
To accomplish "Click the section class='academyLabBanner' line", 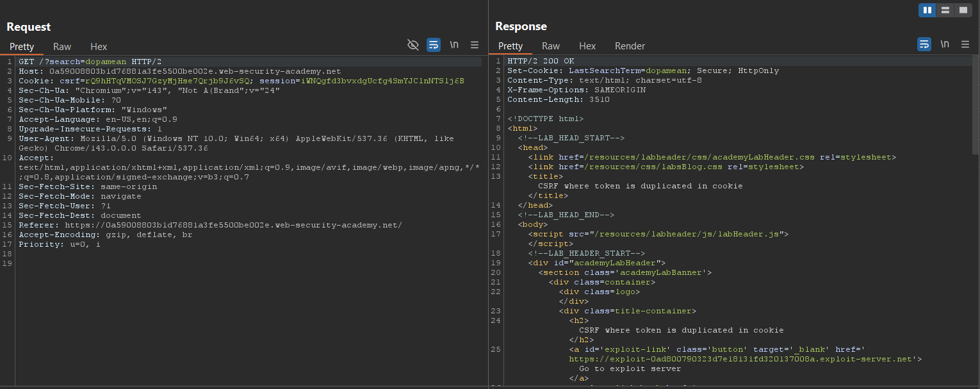I will point(625,272).
